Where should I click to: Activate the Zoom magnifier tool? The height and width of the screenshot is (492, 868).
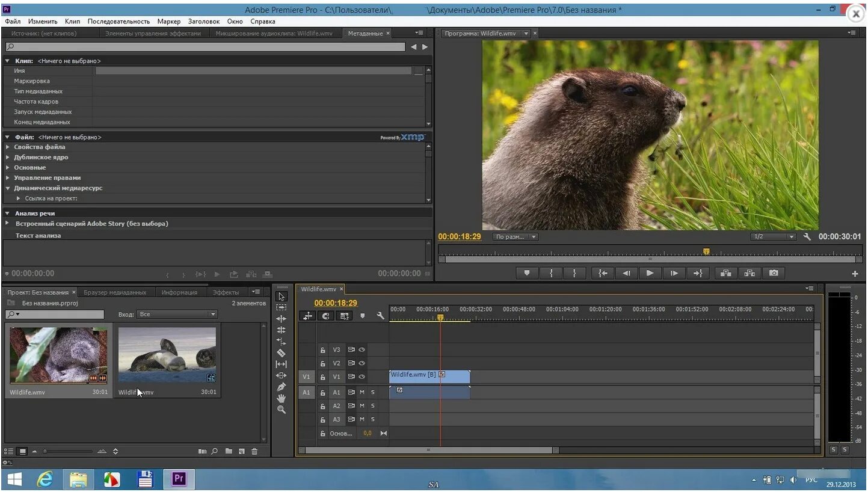(281, 410)
